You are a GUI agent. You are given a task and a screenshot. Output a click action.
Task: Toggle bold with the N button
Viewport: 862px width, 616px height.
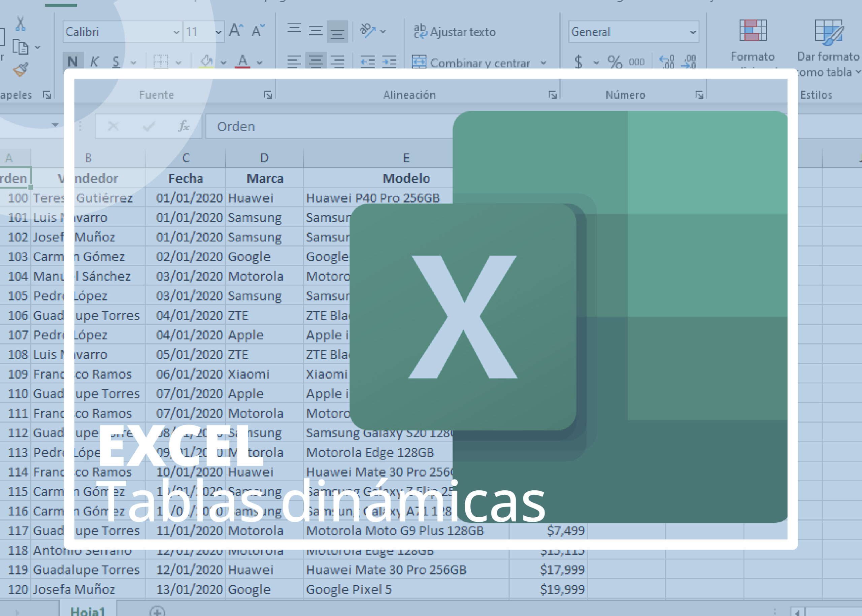(72, 61)
